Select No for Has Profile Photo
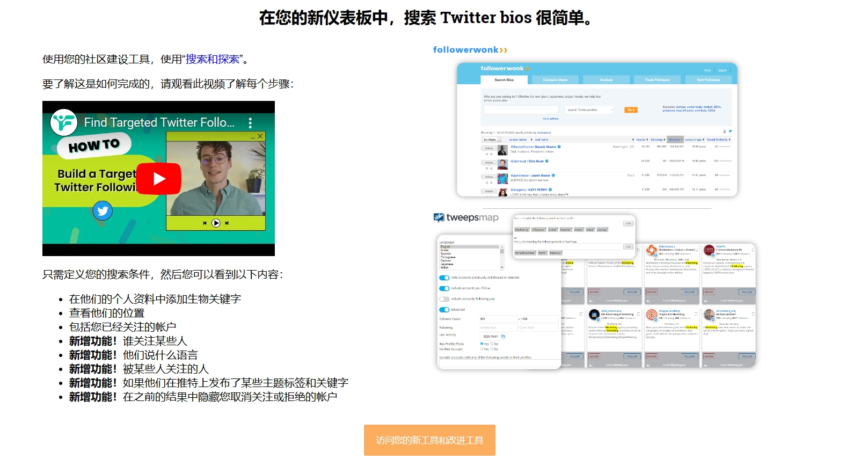The width and height of the screenshot is (868, 459). [492, 344]
